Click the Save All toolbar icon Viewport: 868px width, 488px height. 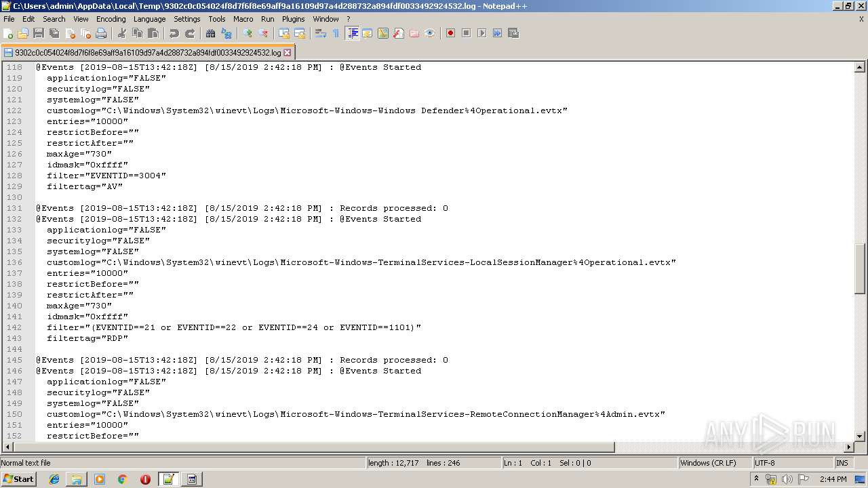54,33
